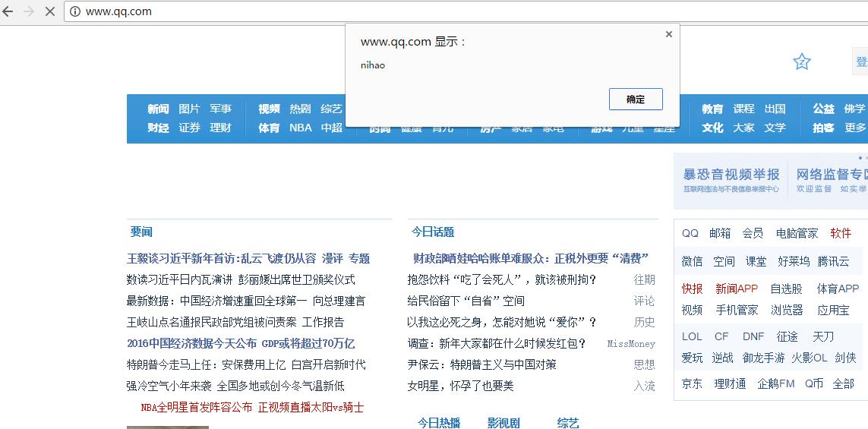Click the MissMoney tag
The height and width of the screenshot is (429, 868).
tap(631, 344)
